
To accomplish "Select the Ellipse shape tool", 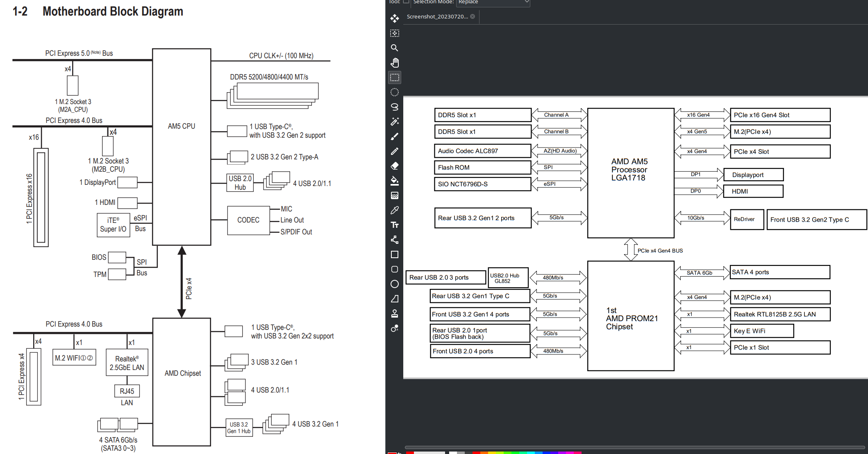I will [395, 284].
